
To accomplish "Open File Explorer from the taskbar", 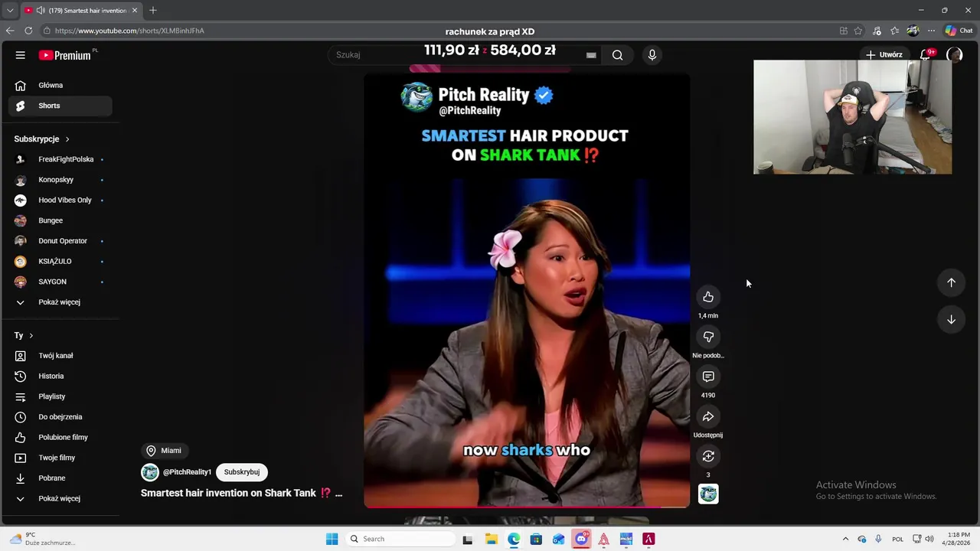I will 492,539.
